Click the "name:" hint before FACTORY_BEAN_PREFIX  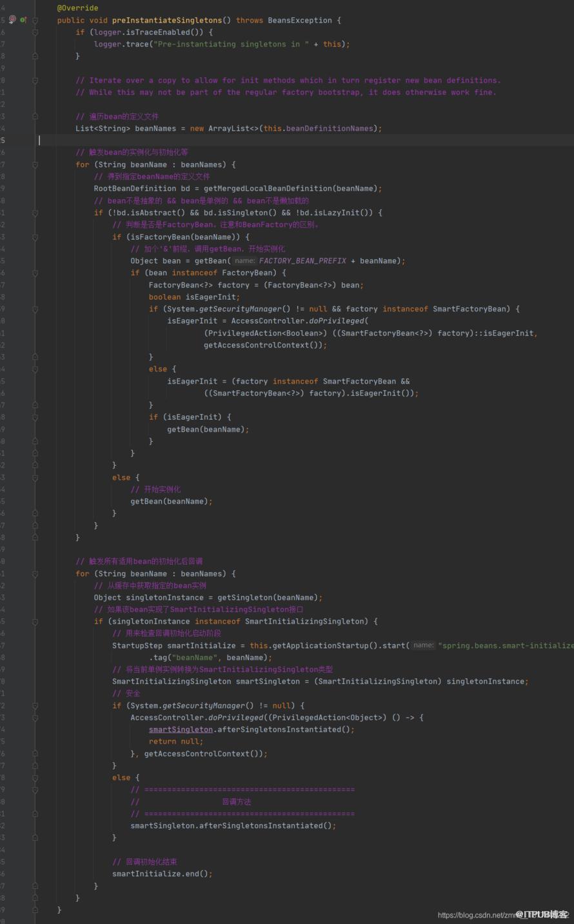[x=244, y=261]
